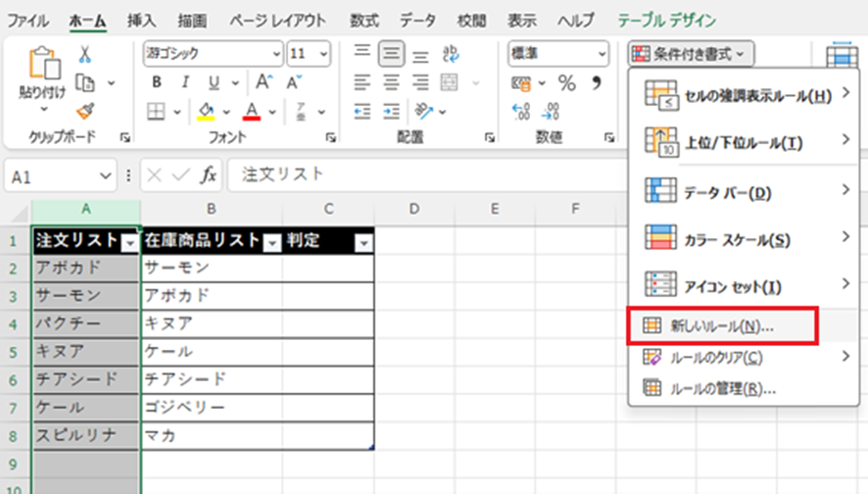This screenshot has width=868, height=494.
Task: Choose 新しいルール(N)... from the menu
Action: tap(721, 326)
